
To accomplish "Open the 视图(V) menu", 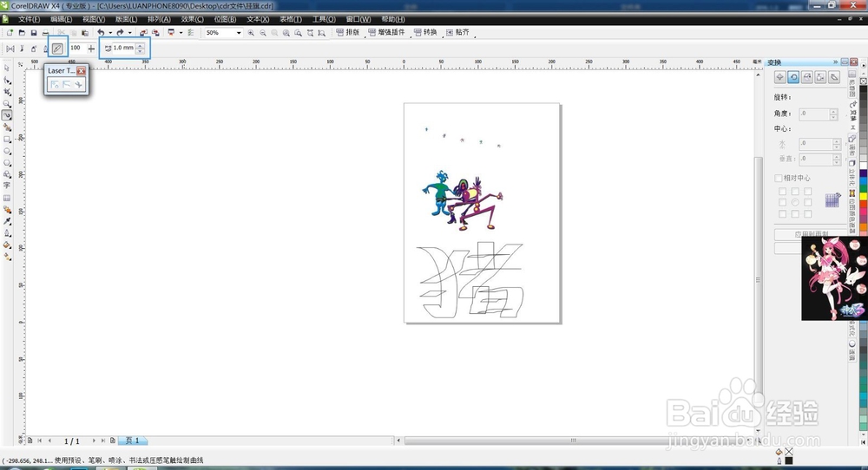I will (94, 19).
